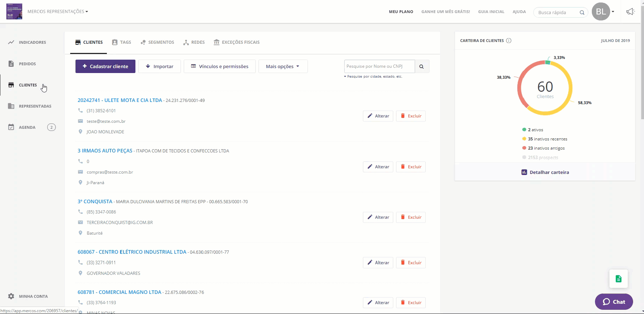This screenshot has height=314, width=644.
Task: Open the 3ª Conquista client link
Action: click(95, 201)
